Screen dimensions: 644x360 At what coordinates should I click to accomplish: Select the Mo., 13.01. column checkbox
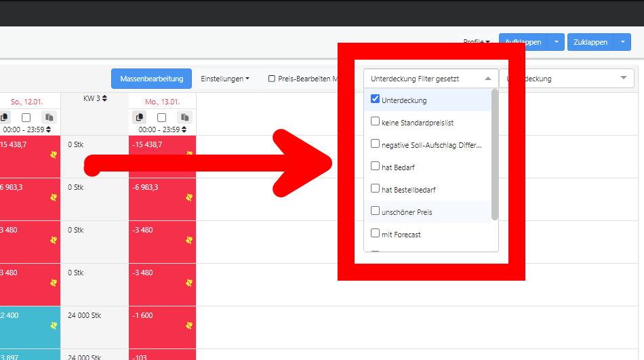pyautogui.click(x=161, y=118)
